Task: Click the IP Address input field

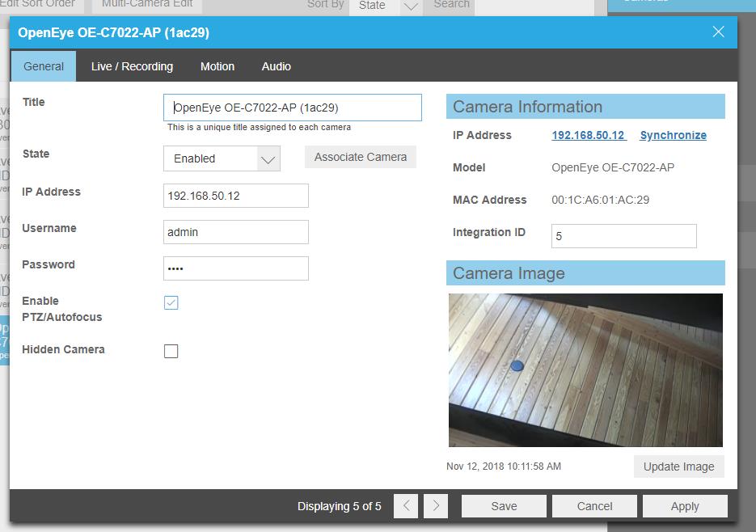Action: [x=236, y=196]
